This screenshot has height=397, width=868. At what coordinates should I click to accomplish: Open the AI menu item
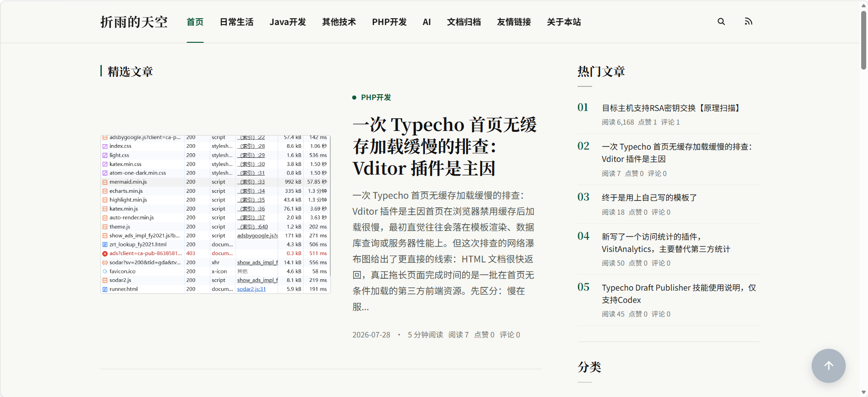[x=427, y=22]
